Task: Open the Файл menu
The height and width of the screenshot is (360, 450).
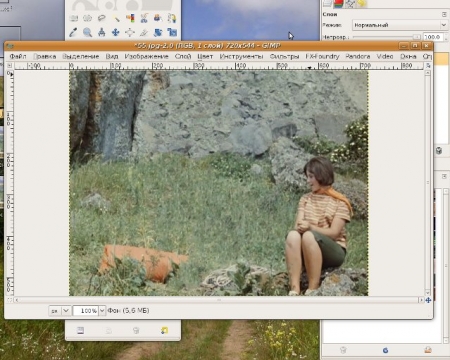Action: tap(18, 56)
